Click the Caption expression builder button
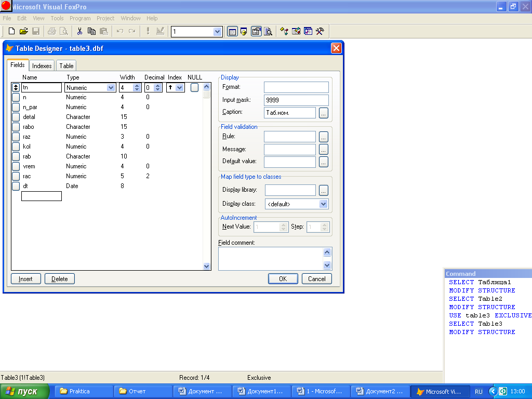 point(324,113)
